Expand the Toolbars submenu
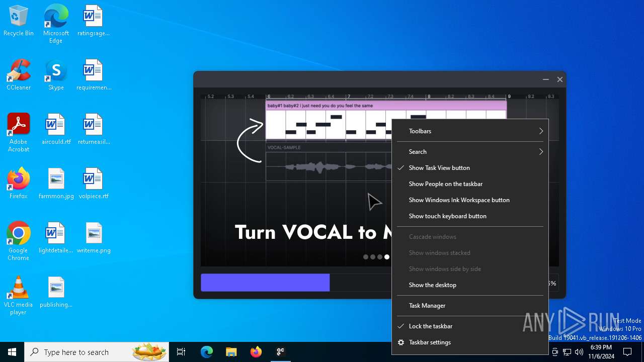Screen dimensions: 644x362 point(470,131)
